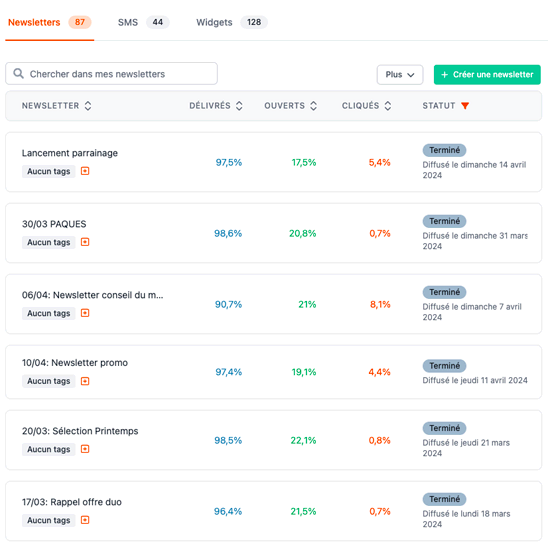The height and width of the screenshot is (548, 550).
Task: Click the 22,1% opened value
Action: (303, 440)
